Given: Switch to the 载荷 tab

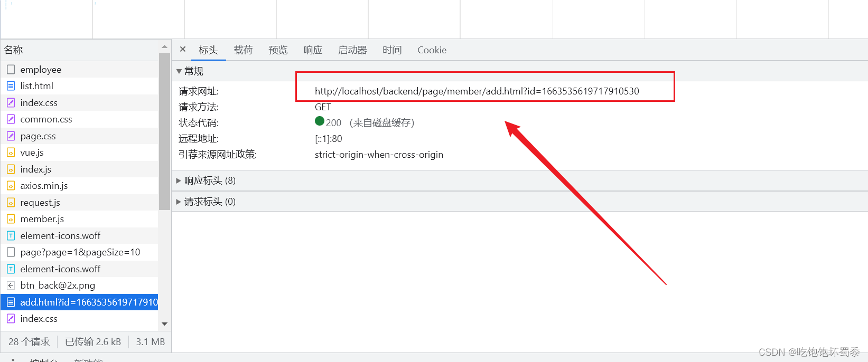Looking at the screenshot, I should click(243, 50).
